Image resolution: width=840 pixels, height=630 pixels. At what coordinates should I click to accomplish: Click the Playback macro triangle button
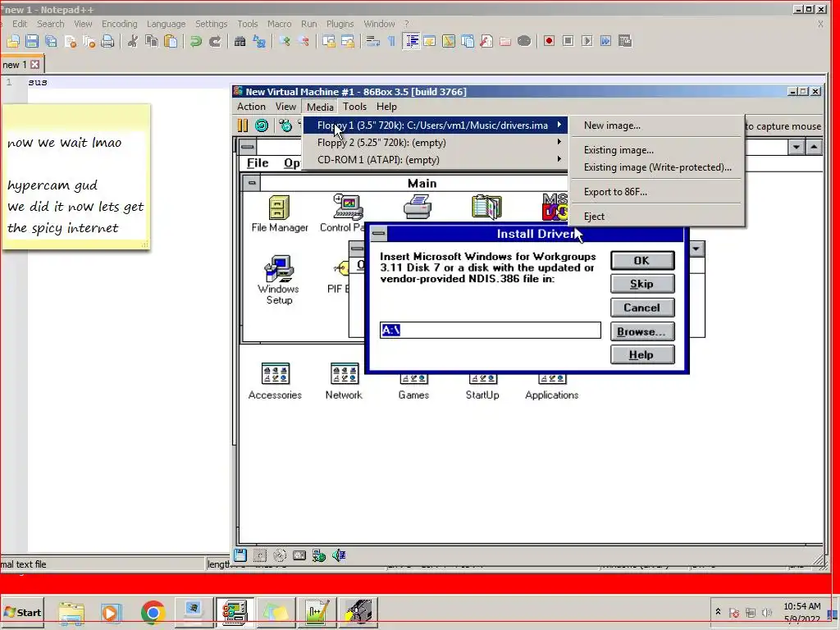click(587, 41)
